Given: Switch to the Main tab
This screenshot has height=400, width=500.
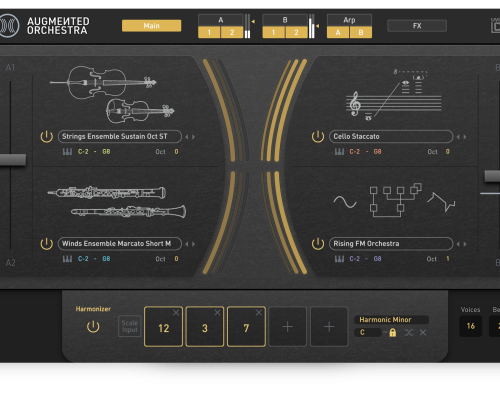Looking at the screenshot, I should pos(152,26).
